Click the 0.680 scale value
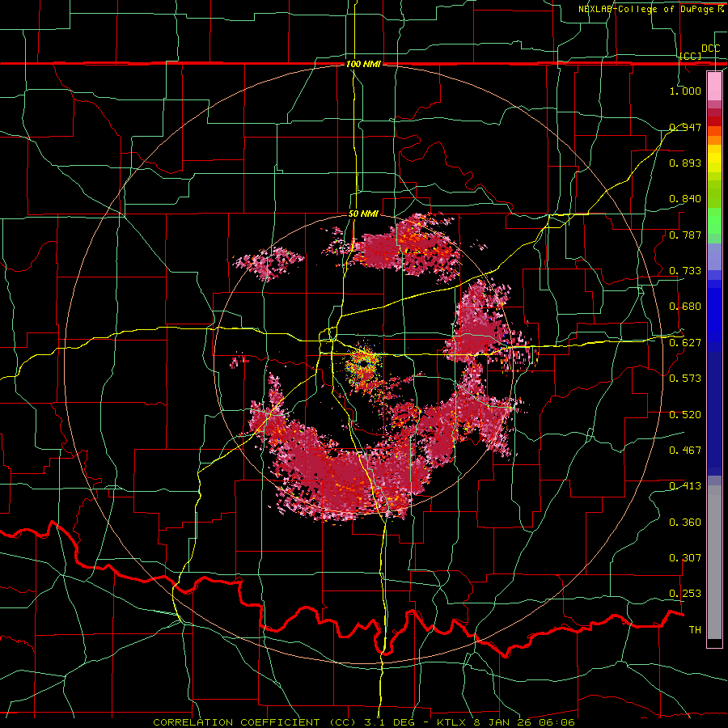This screenshot has height=728, width=728. pos(685,307)
